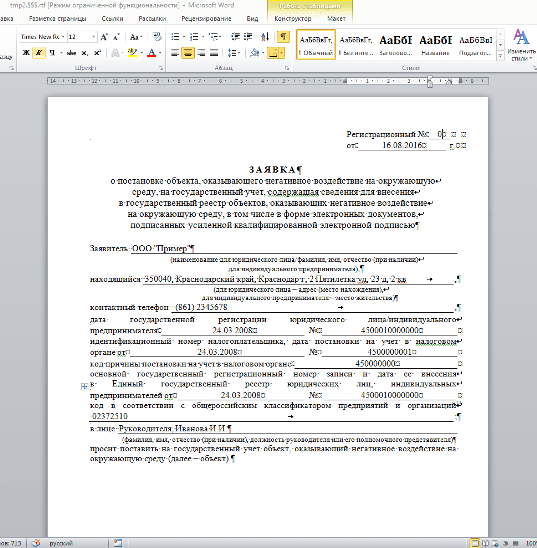Select the Название style

pyautogui.click(x=435, y=45)
